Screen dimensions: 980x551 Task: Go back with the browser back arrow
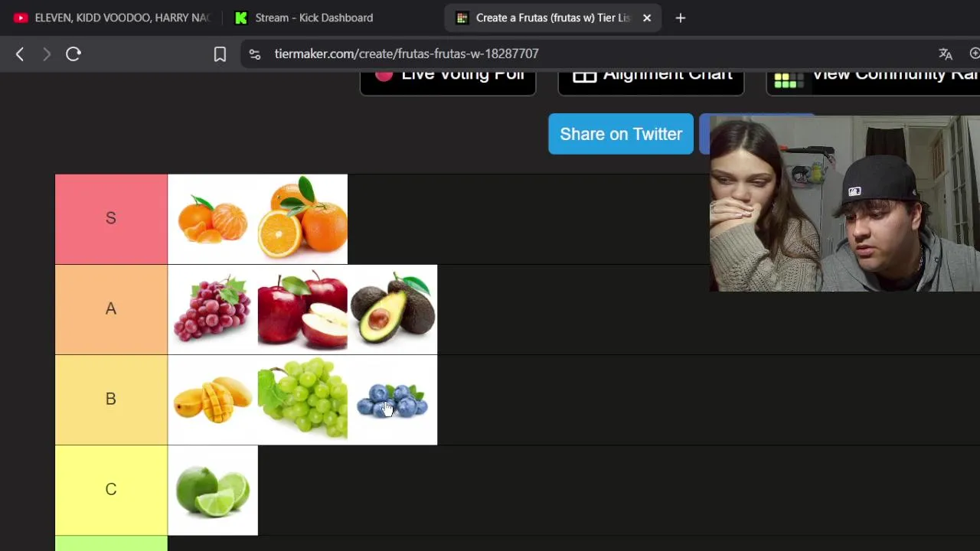click(20, 54)
